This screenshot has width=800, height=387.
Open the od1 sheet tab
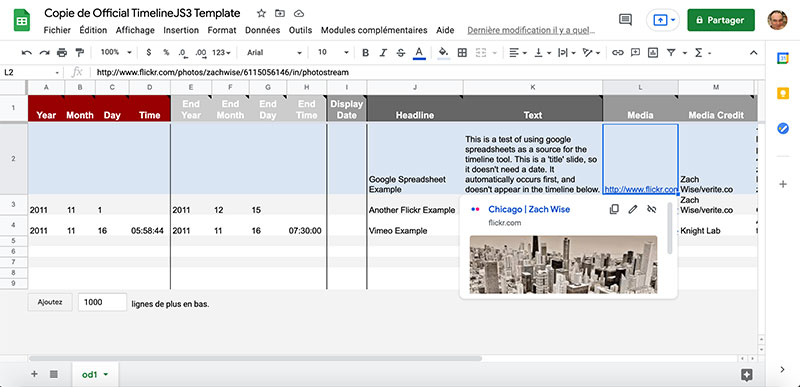pyautogui.click(x=95, y=375)
